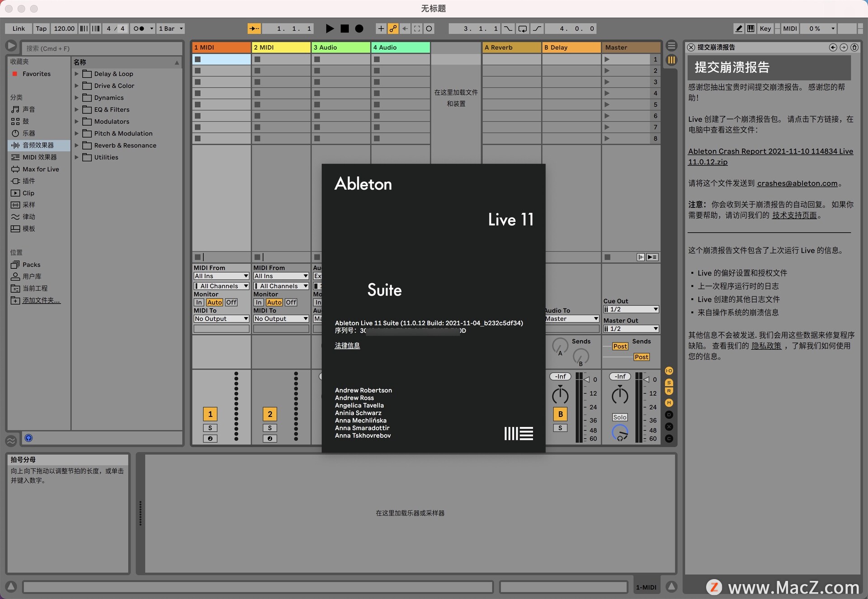Screen dimensions: 868x599
Task: Select Favorites in collections
Action: pos(36,74)
